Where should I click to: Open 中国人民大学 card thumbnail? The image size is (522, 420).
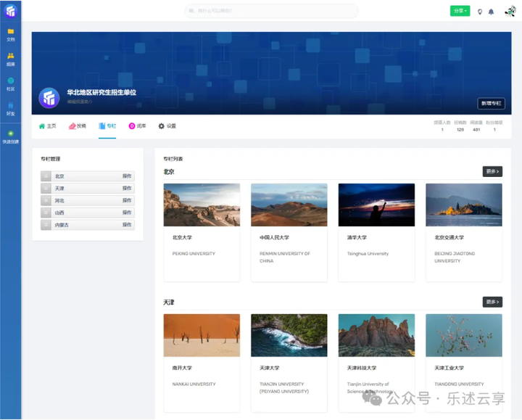[x=289, y=205]
